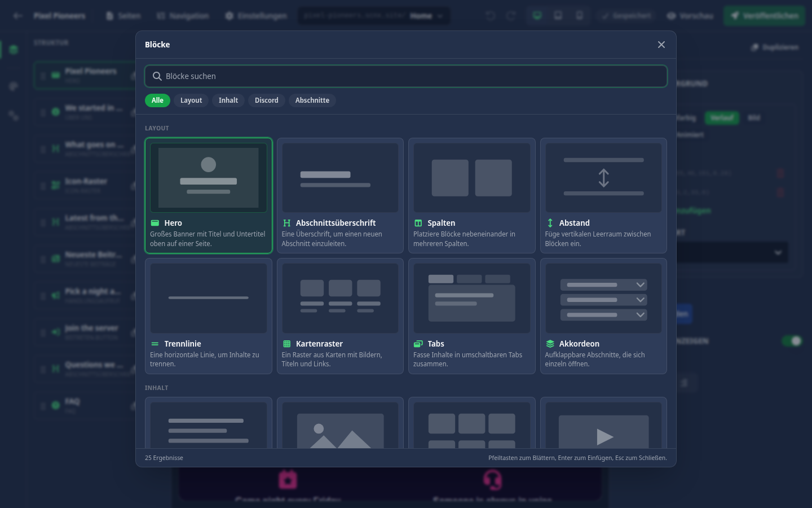The width and height of the screenshot is (812, 508).
Task: Click the Akkordeon layers icon
Action: pos(550,344)
